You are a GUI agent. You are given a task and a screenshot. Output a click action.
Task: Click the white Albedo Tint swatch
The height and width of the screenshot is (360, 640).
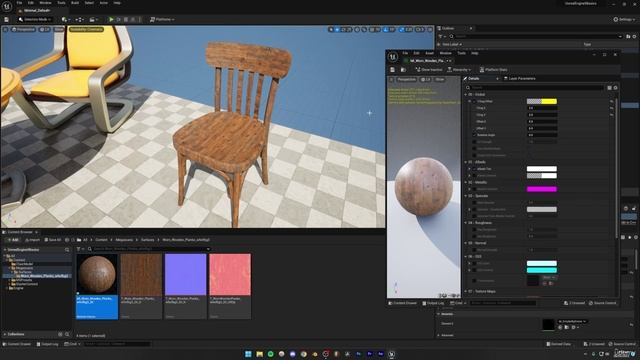pos(542,169)
